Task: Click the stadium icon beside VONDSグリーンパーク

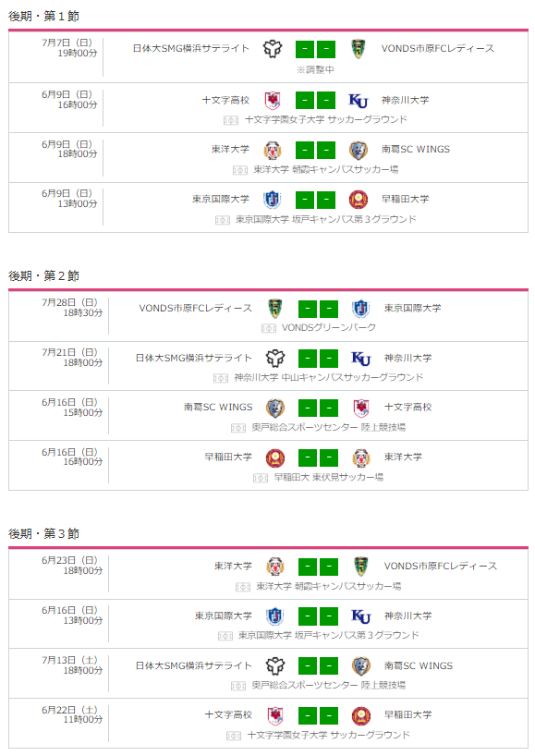Action: [x=269, y=328]
